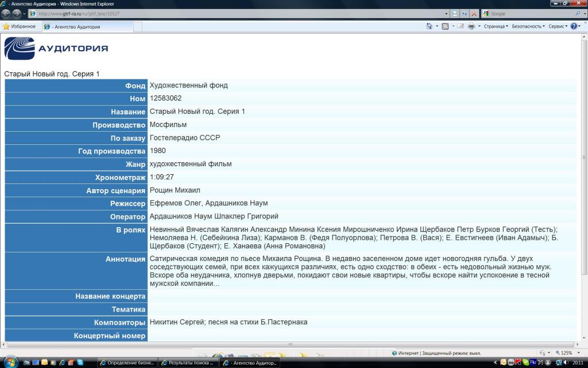Click the RSS feeds icon
Image resolution: width=588 pixels, height=368 pixels.
coord(445,26)
